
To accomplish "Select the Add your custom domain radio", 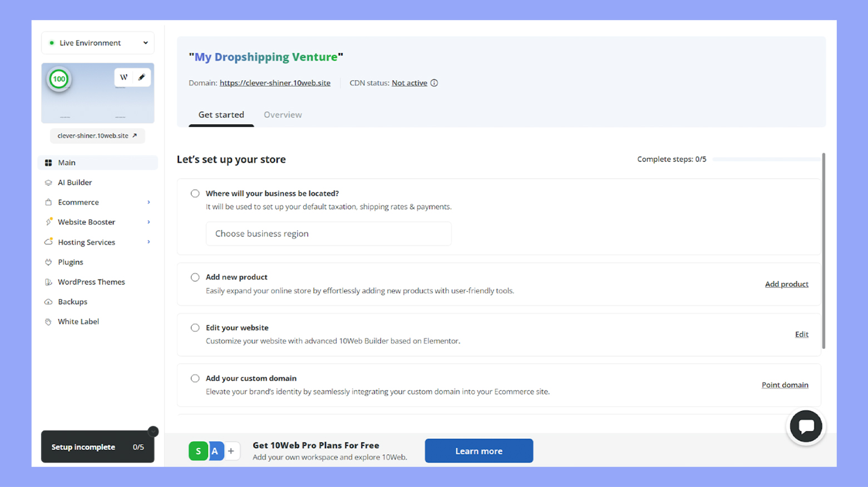I will click(195, 378).
